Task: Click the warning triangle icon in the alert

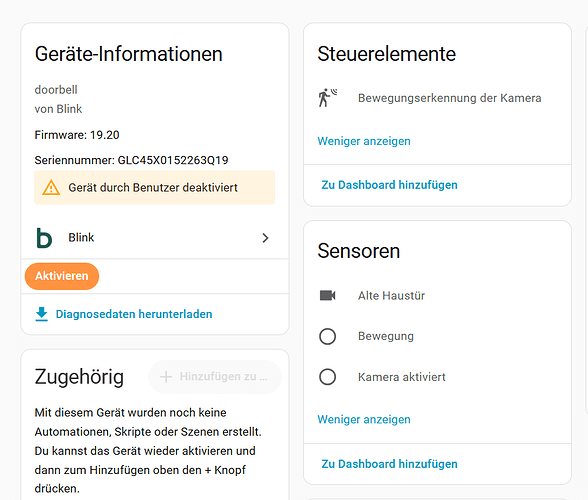Action: 51,188
